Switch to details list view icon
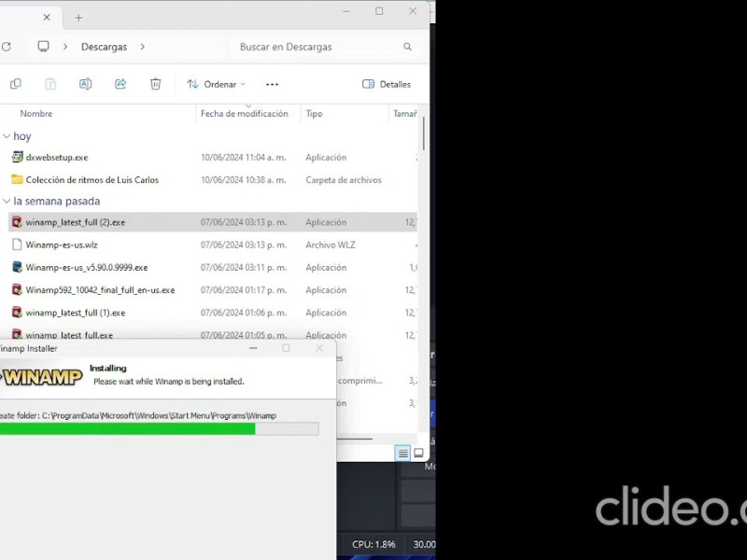The height and width of the screenshot is (560, 747). tap(402, 453)
